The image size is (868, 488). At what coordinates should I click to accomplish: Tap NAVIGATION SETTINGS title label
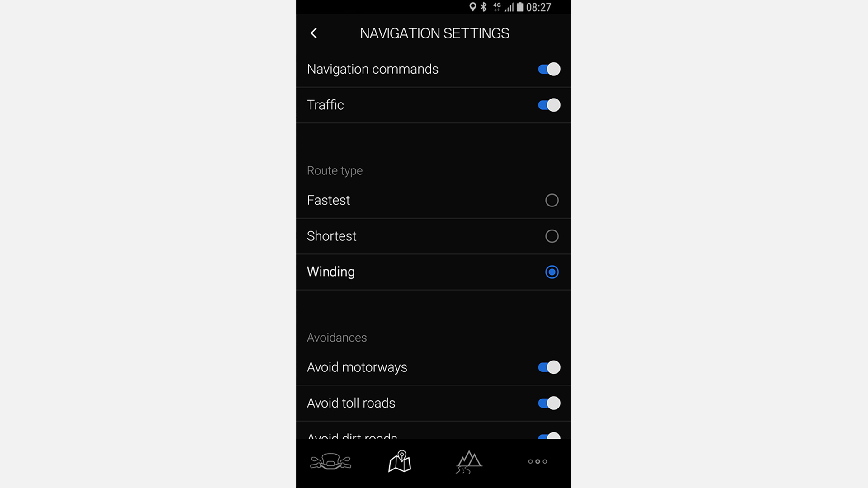pos(434,33)
